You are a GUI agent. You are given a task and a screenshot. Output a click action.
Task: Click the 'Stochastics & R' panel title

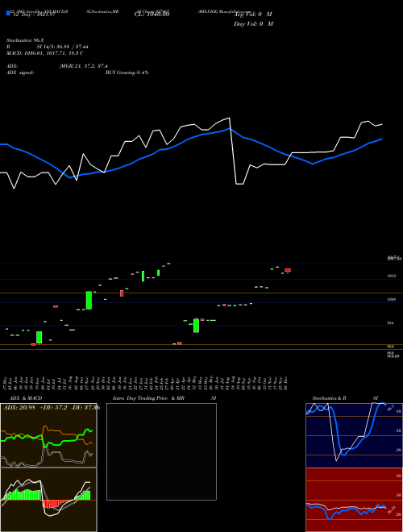329,398
